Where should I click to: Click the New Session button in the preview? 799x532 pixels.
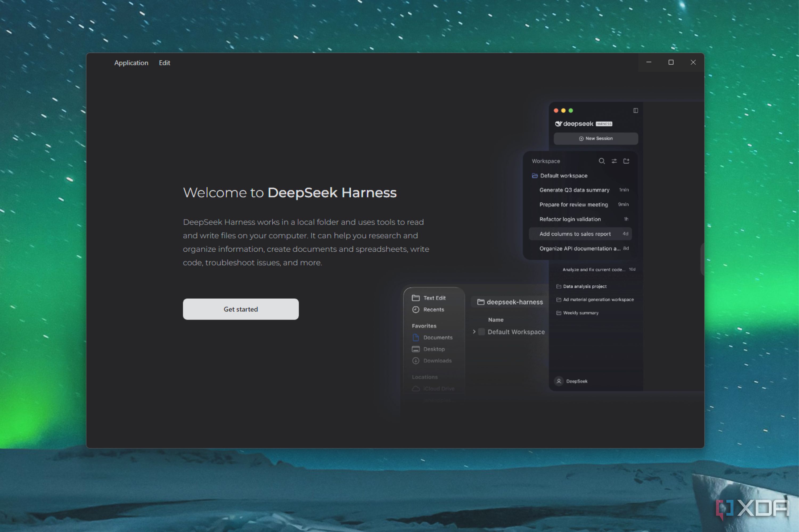(x=596, y=138)
